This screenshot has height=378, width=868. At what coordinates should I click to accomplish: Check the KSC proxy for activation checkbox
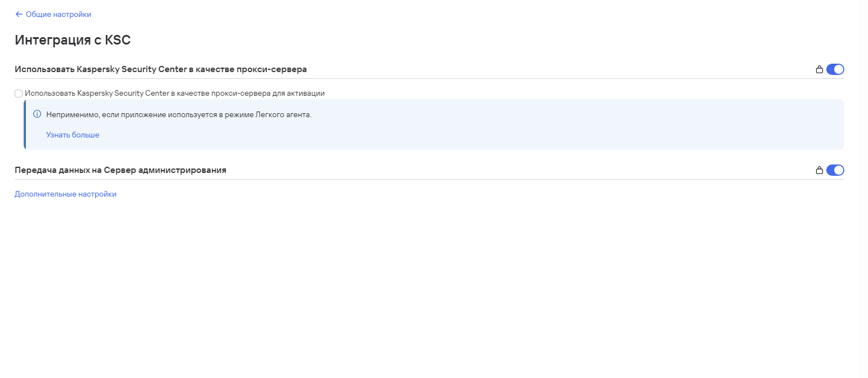19,94
